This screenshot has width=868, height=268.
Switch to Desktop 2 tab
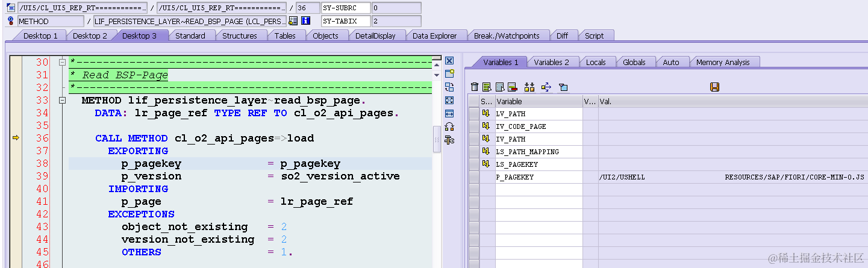pyautogui.click(x=90, y=36)
